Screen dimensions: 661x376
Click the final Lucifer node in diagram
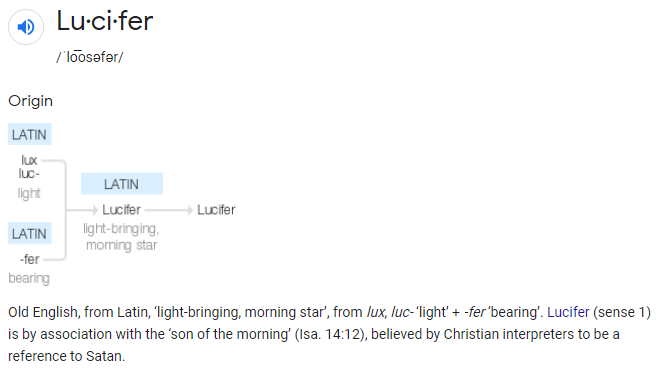(x=216, y=209)
